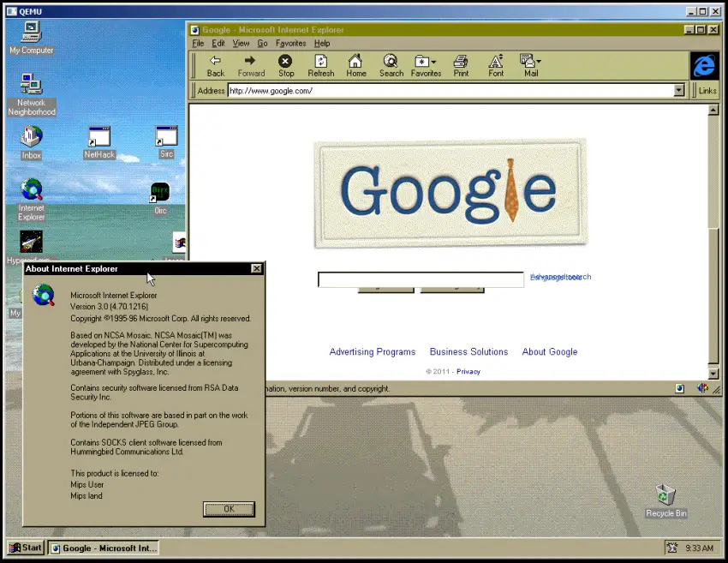This screenshot has height=563, width=728.
Task: Select the Internet Explorer desktop icon
Action: 31,200
